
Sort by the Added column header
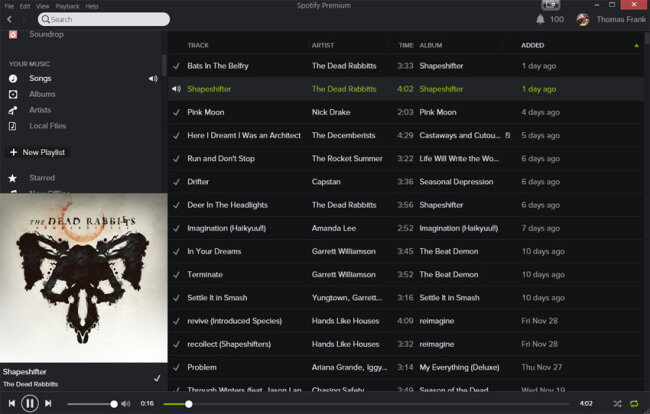point(533,45)
